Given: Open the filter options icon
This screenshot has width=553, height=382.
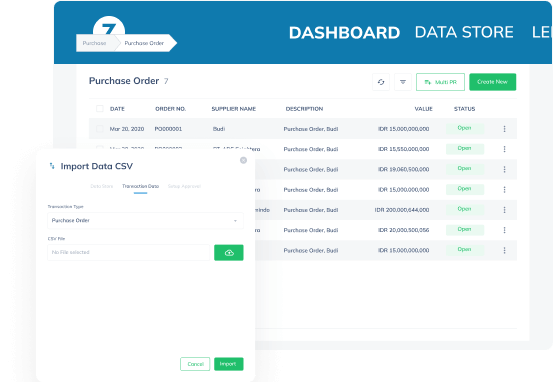Looking at the screenshot, I should pos(403,82).
